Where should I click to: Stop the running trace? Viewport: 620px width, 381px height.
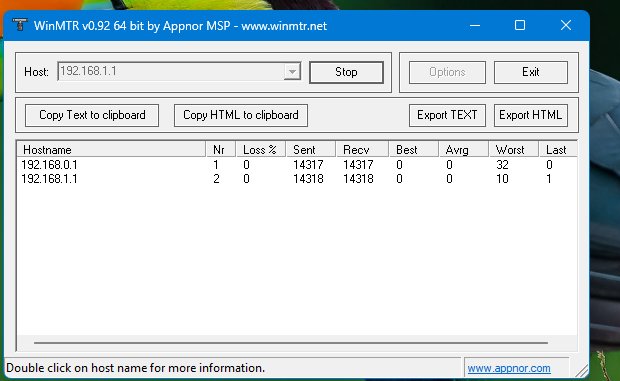[346, 72]
